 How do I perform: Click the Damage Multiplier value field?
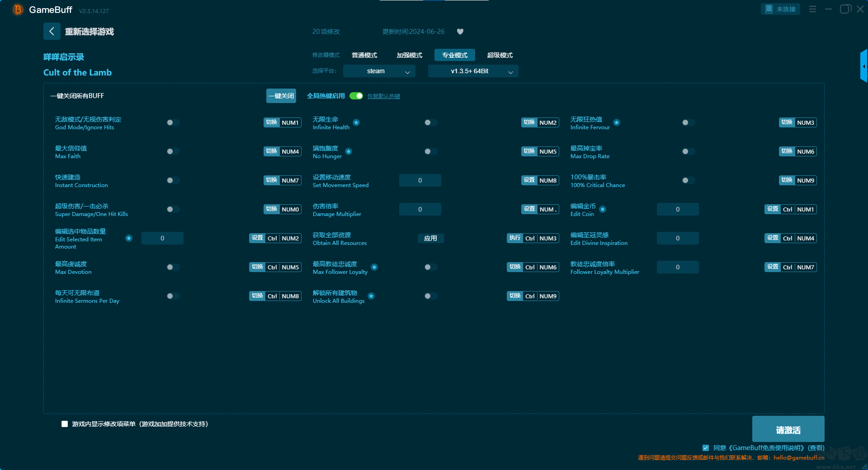(x=420, y=209)
